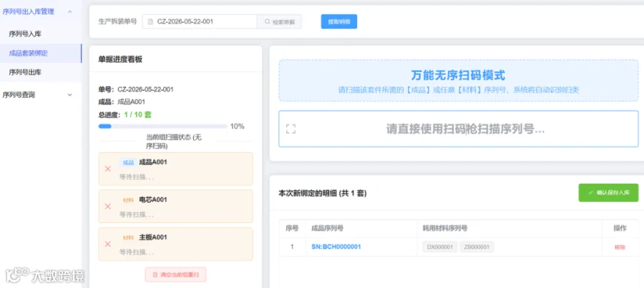This screenshot has height=288, width=644.
Task: Click the ZB000001 material tag
Action: [x=477, y=247]
